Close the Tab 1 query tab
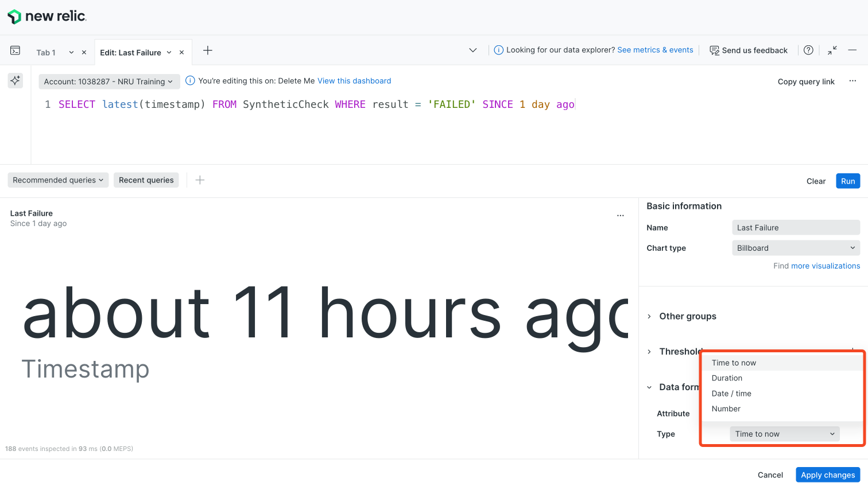 pos(84,52)
